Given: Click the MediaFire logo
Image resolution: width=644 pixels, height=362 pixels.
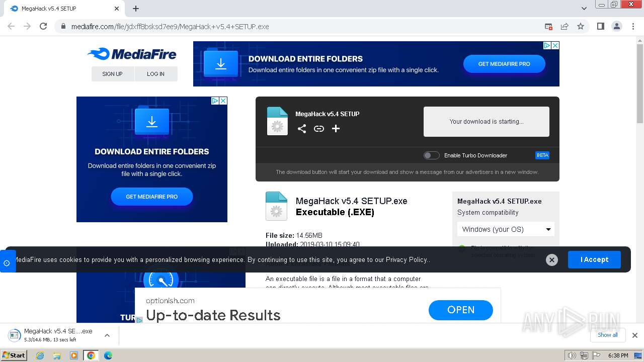Looking at the screenshot, I should coord(132,54).
